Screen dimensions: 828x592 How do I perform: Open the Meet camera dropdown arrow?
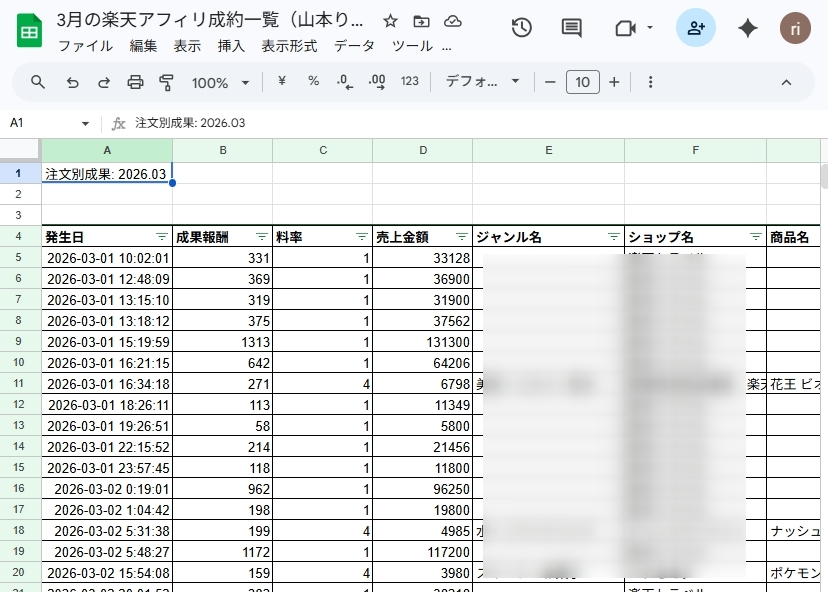tap(650, 29)
